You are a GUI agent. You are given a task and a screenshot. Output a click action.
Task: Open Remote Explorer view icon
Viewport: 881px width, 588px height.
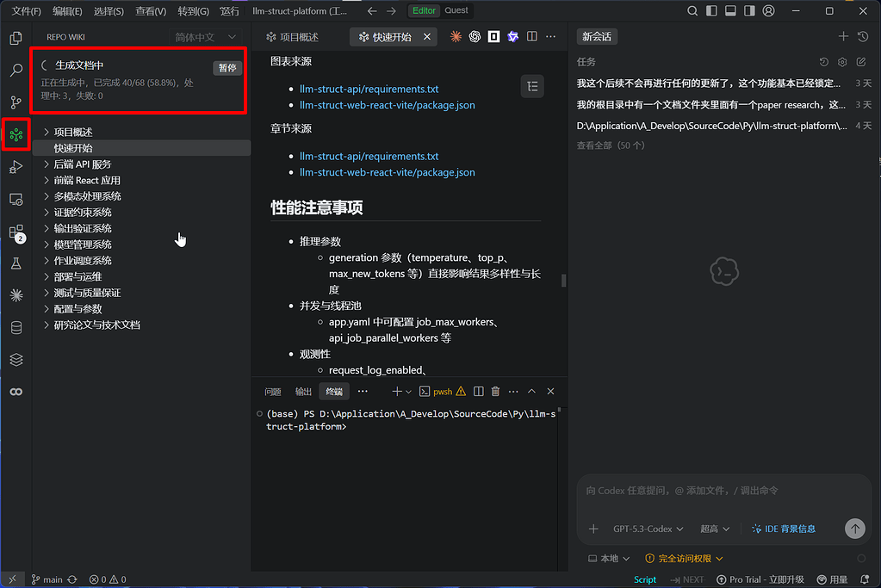click(16, 200)
